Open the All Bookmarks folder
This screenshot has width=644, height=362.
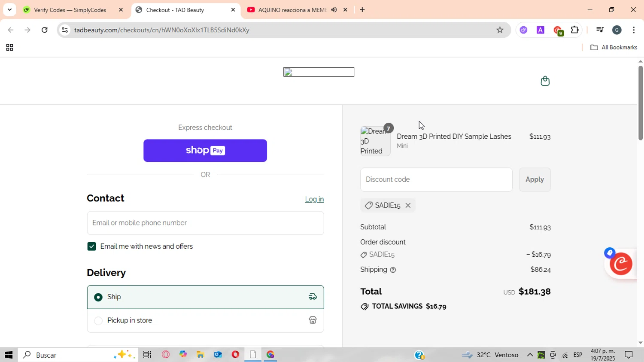point(614,48)
